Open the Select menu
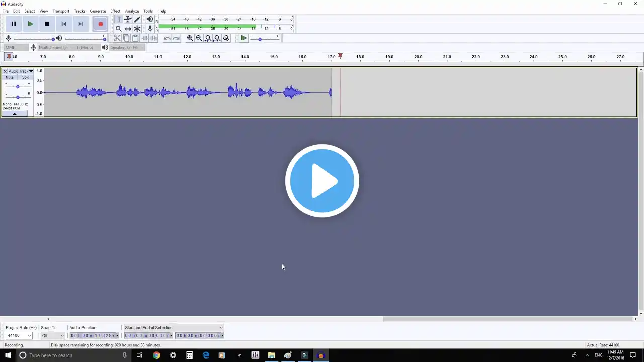The image size is (644, 362). coord(30,11)
